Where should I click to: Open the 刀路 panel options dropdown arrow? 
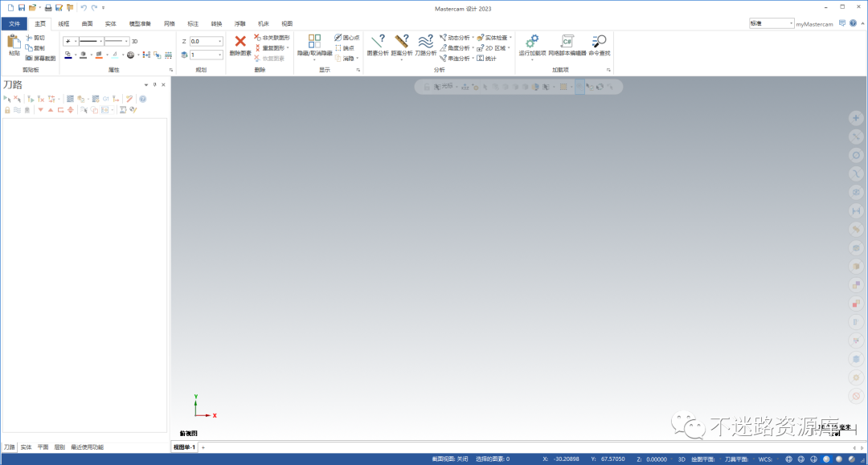pos(146,84)
